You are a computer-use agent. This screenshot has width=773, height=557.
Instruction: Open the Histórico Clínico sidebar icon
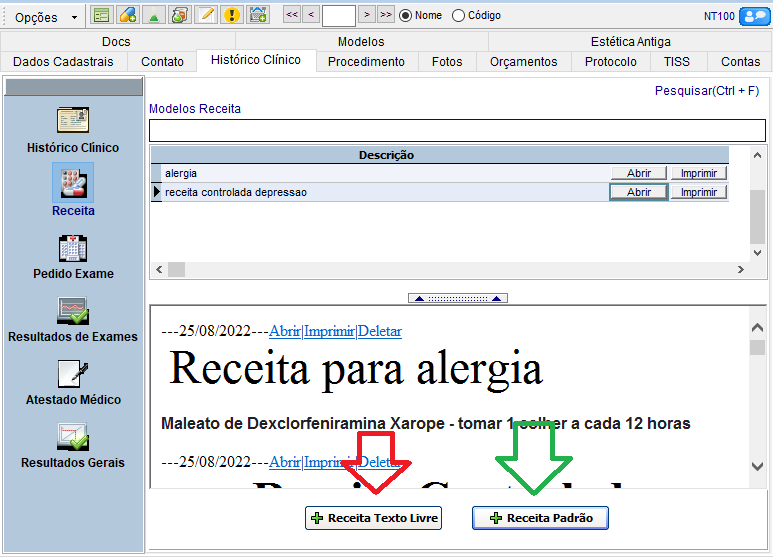pos(72,121)
